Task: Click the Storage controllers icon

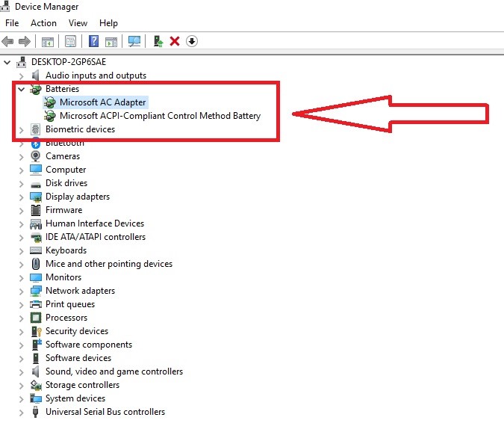Action: pos(36,385)
